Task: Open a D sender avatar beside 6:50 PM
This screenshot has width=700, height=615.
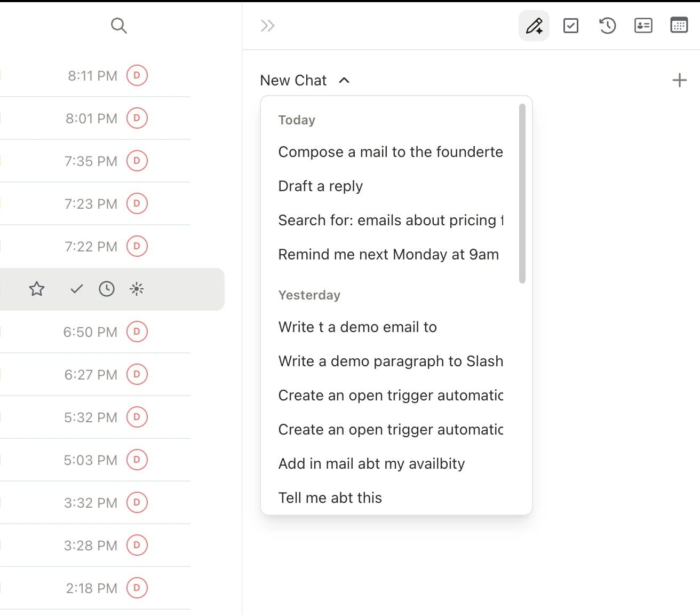Action: (x=137, y=332)
